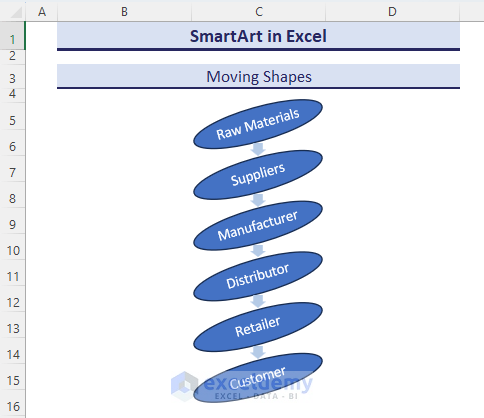This screenshot has height=418, width=484.
Task: Select row 16 header
Action: 12,403
